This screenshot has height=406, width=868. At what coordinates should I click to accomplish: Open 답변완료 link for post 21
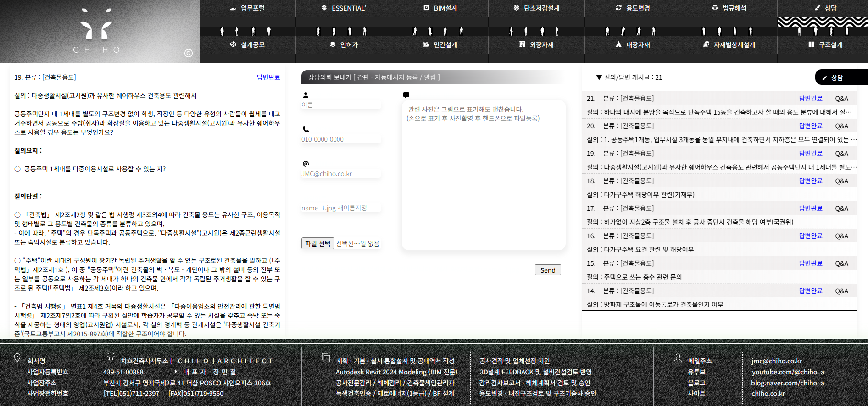tap(810, 99)
